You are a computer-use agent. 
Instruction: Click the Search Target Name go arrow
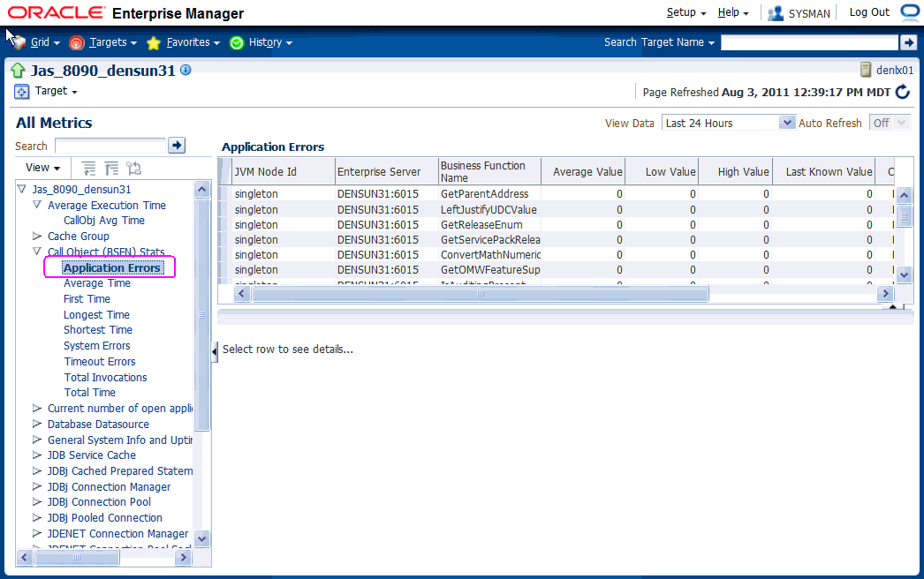pyautogui.click(x=908, y=42)
